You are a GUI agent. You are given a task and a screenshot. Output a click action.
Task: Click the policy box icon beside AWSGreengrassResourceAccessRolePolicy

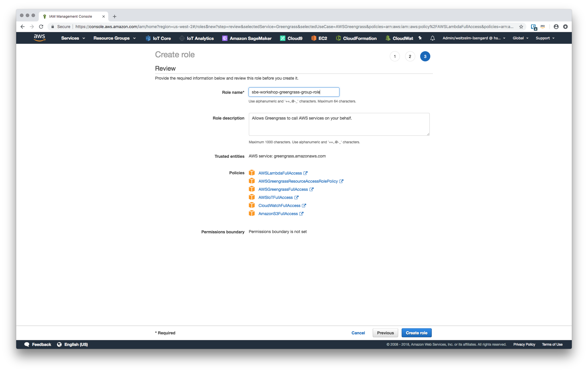[252, 181]
